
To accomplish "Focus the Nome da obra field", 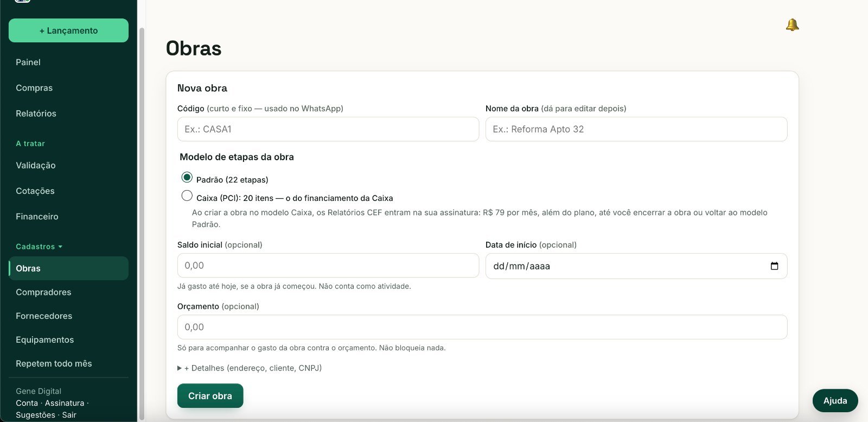I will [x=636, y=129].
